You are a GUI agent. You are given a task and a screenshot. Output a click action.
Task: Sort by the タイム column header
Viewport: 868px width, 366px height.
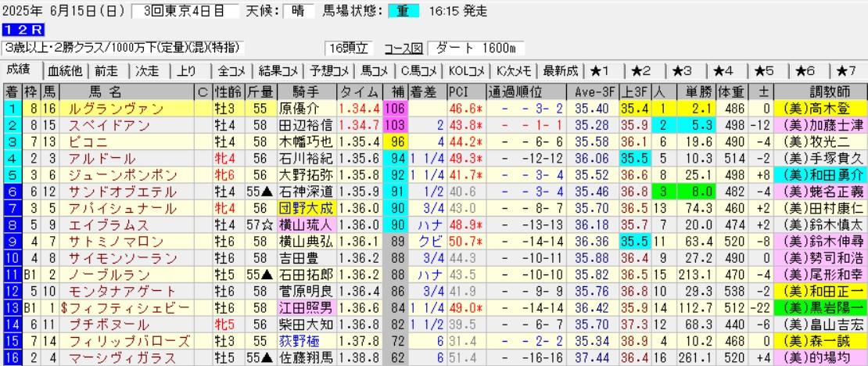359,91
